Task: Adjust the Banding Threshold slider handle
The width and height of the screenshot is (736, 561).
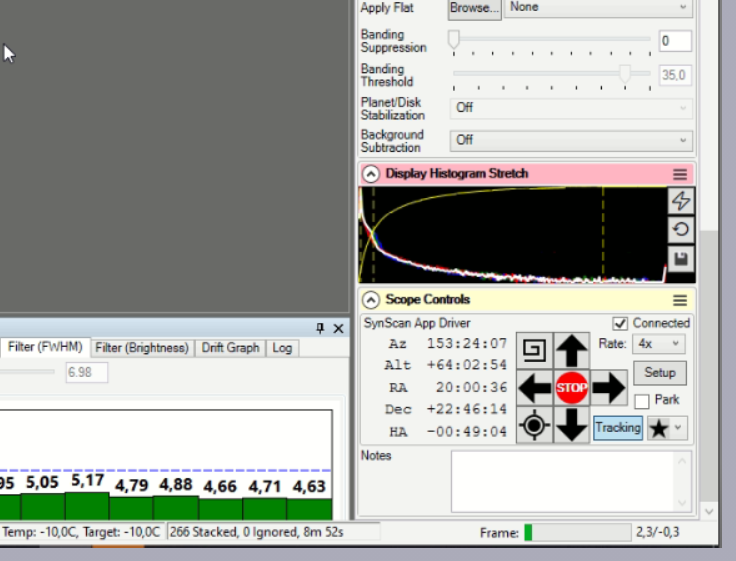Action: click(625, 74)
